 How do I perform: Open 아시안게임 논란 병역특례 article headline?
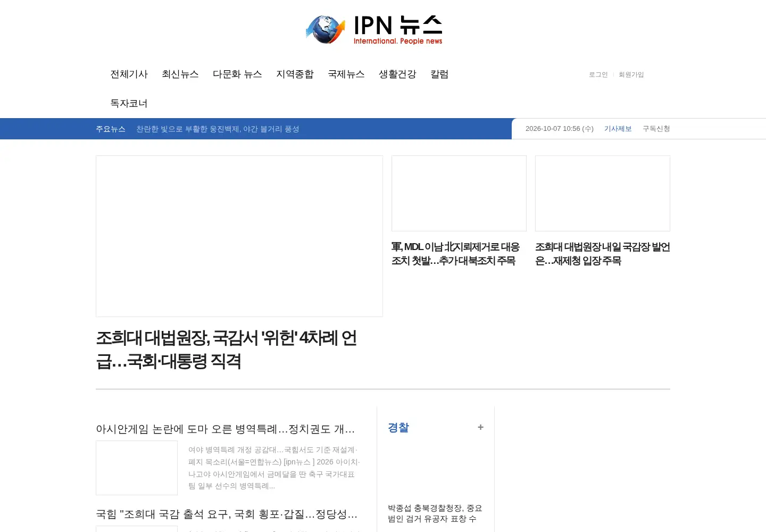click(225, 429)
